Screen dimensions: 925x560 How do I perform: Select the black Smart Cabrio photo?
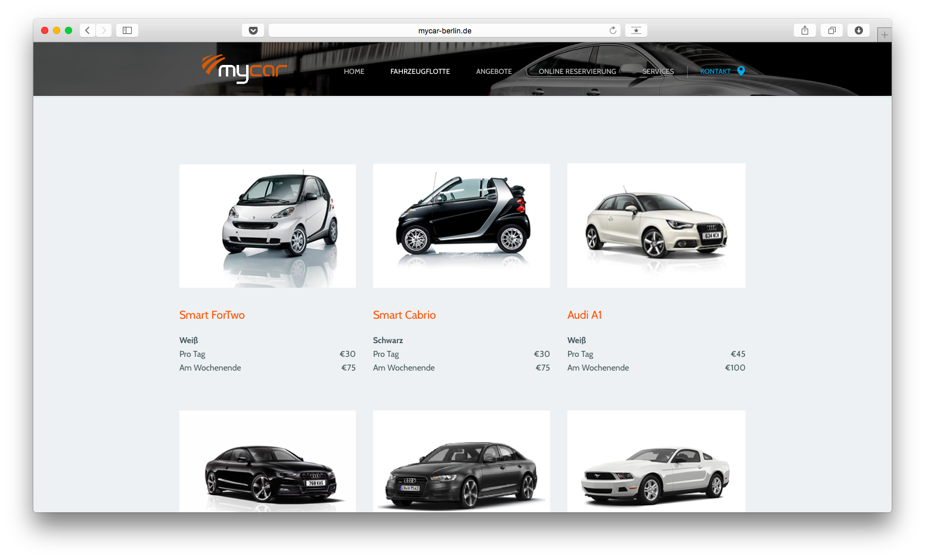pos(461,226)
